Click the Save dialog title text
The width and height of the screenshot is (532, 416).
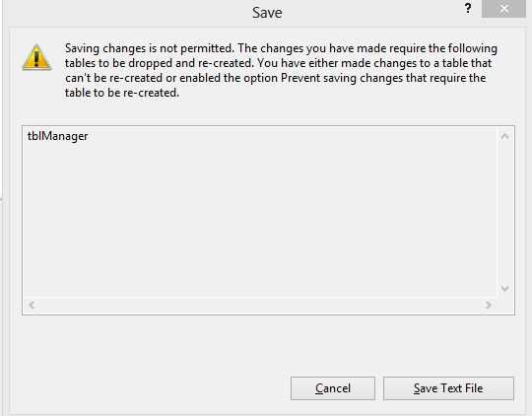click(267, 13)
